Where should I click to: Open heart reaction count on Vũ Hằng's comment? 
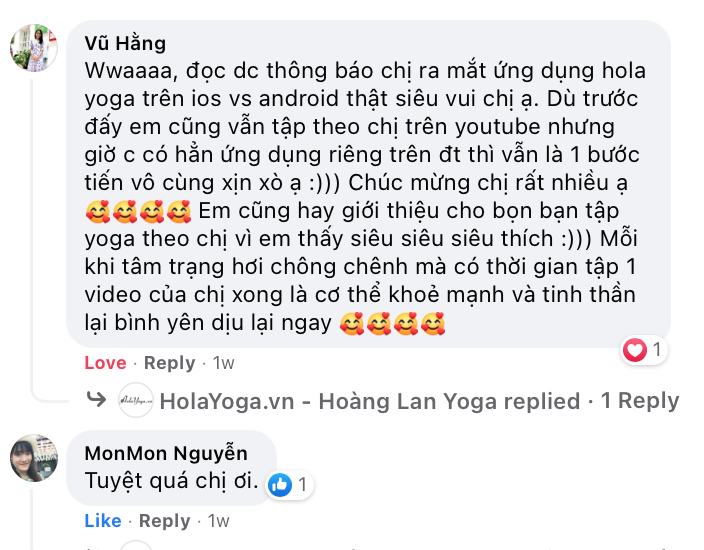(643, 349)
